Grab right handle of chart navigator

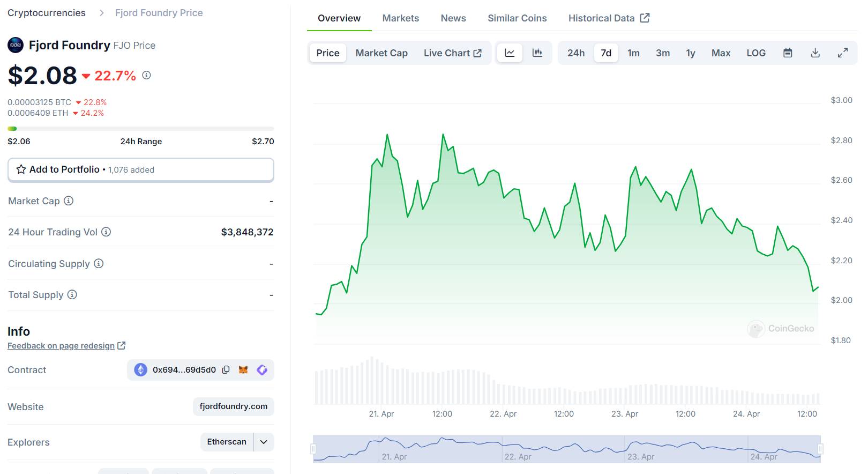click(820, 449)
